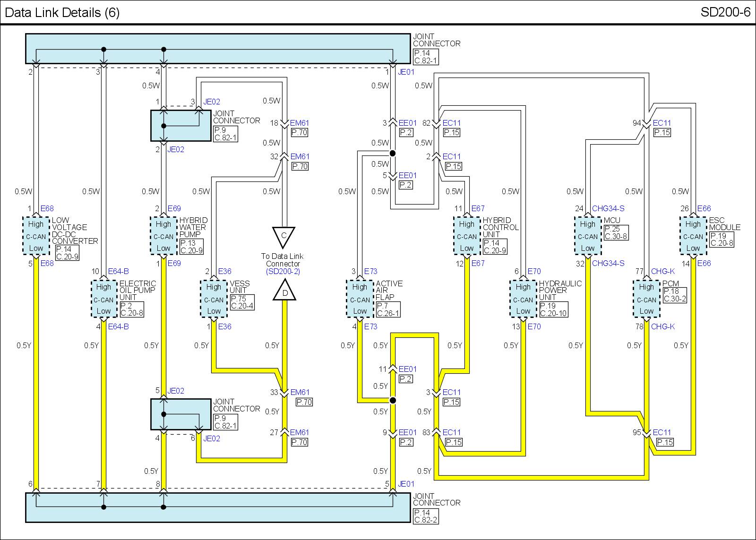Open the P.14 C.82-2 bottom joint connector reference
This screenshot has height=540, width=756.
click(426, 516)
